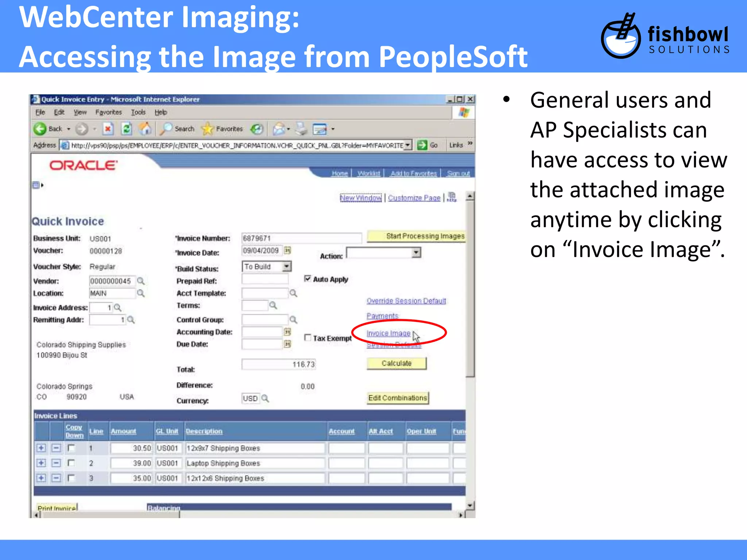Click the Home house icon in toolbar
The height and width of the screenshot is (560, 747).
(x=145, y=128)
